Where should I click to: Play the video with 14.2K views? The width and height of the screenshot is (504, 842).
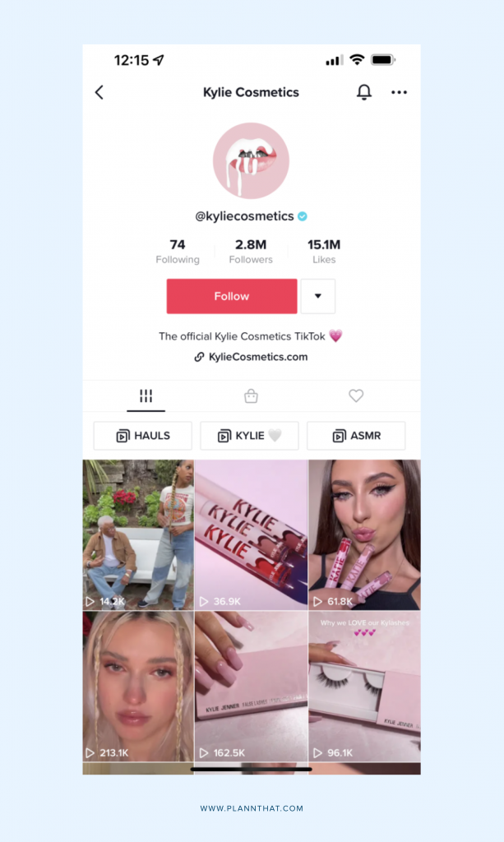point(138,534)
